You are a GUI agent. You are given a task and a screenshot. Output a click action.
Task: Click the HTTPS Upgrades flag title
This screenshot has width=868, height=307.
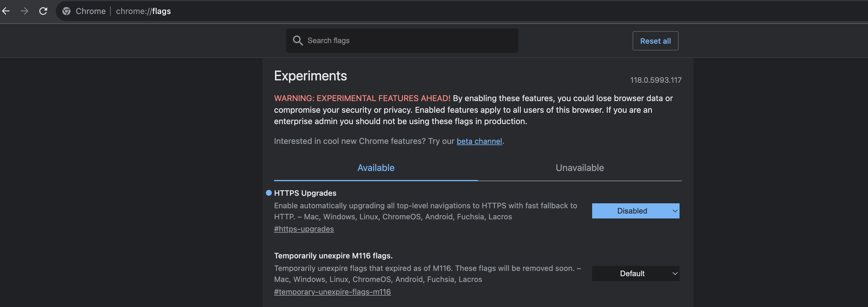(x=305, y=193)
